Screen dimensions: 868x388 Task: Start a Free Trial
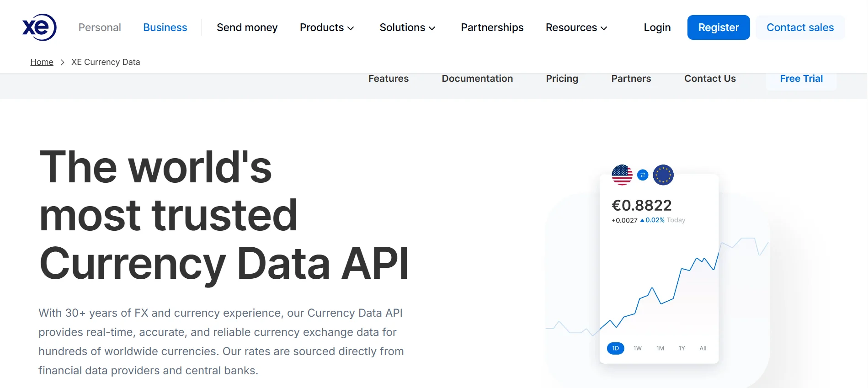801,79
